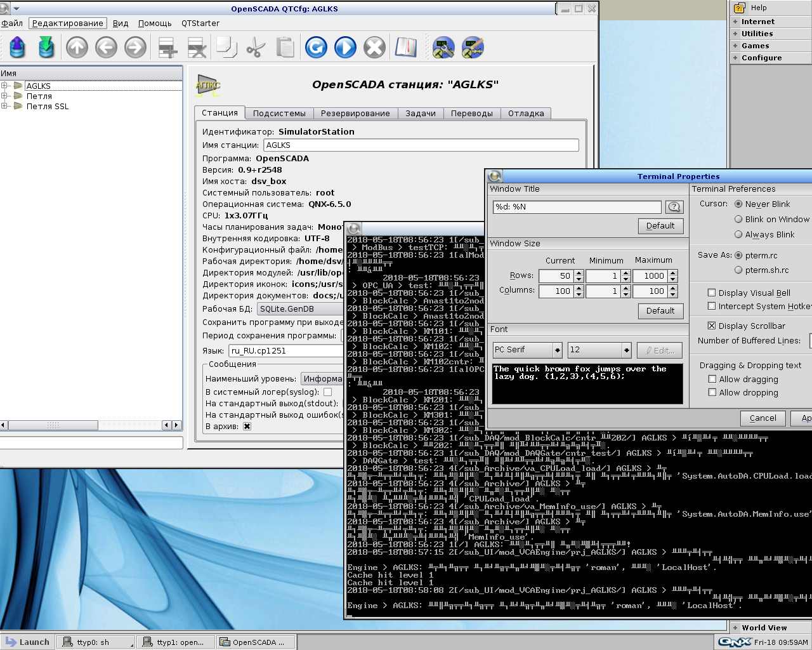Viewport: 812px width, 650px height.
Task: Switch to the Подсистемы tab
Action: click(279, 114)
